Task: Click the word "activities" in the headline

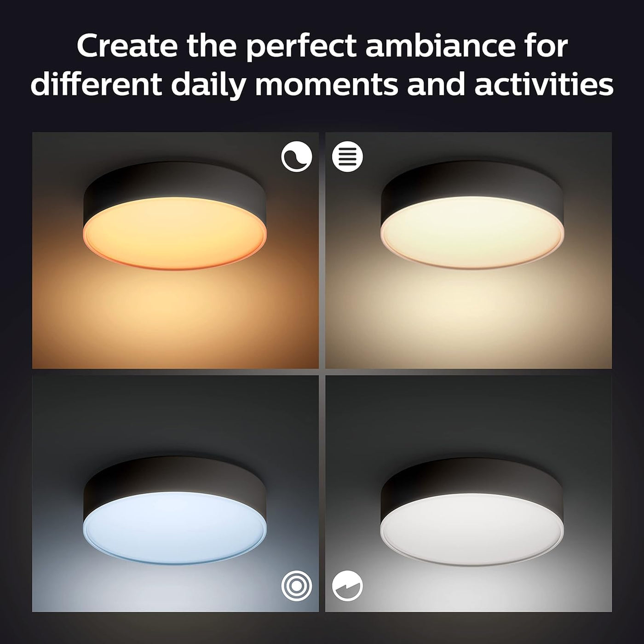Action: 543,84
